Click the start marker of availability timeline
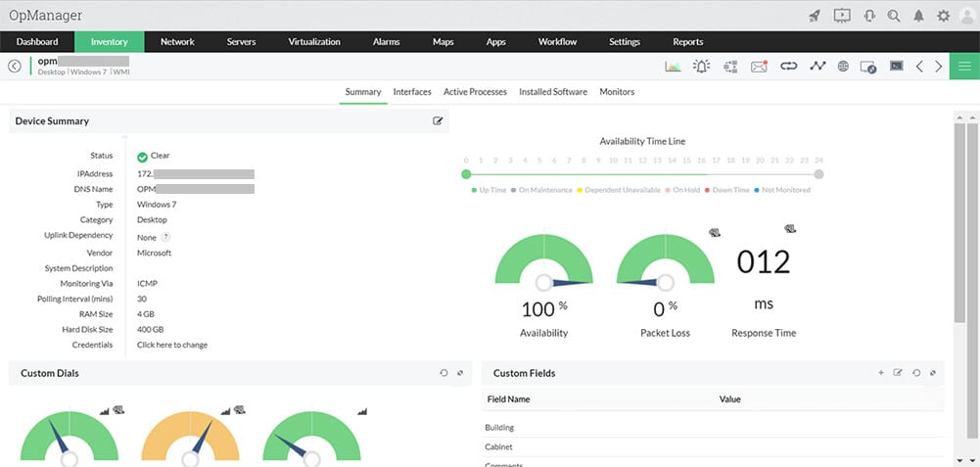The width and height of the screenshot is (980, 467). point(466,174)
